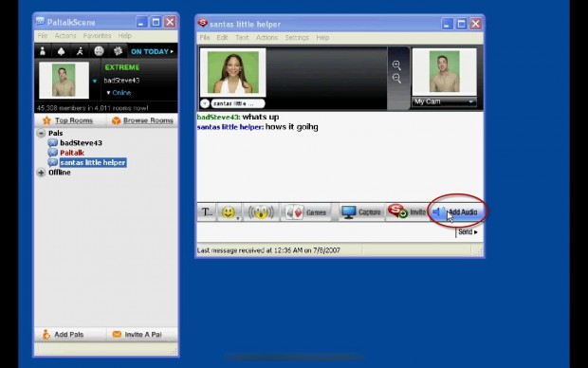Viewport: 588px width, 368px height.
Task: Maximize the PaltalkScene window
Action: pos(156,22)
